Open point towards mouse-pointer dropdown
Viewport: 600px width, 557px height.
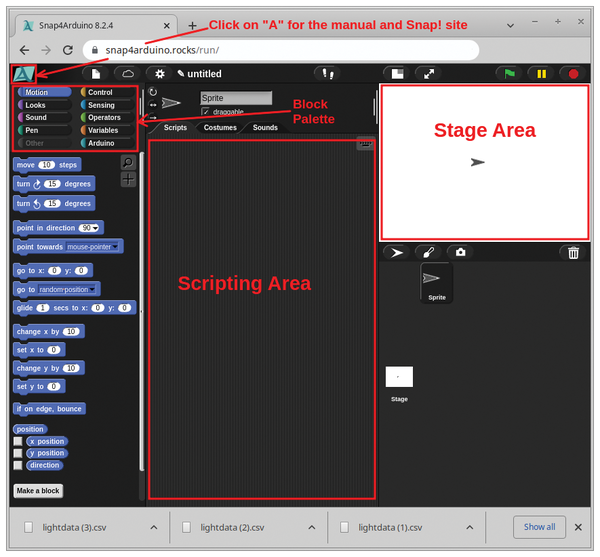pyautogui.click(x=117, y=246)
